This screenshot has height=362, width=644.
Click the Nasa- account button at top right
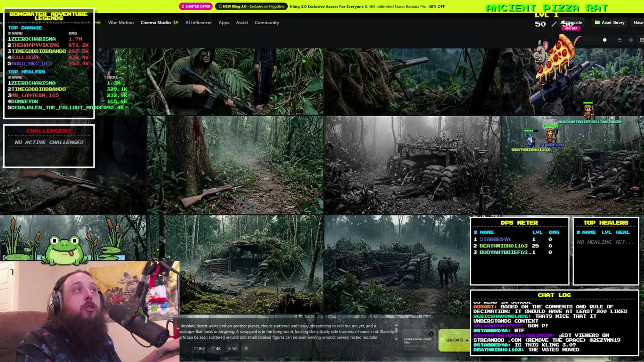coord(638,23)
